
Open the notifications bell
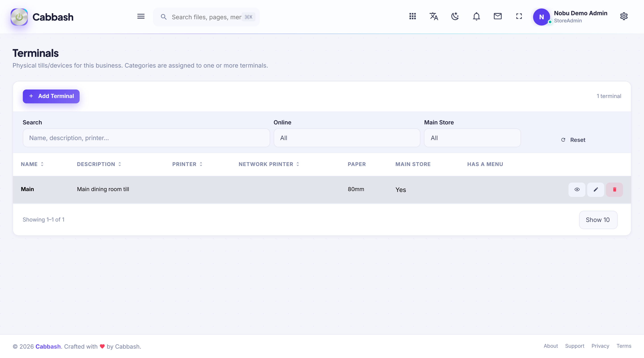click(x=476, y=17)
